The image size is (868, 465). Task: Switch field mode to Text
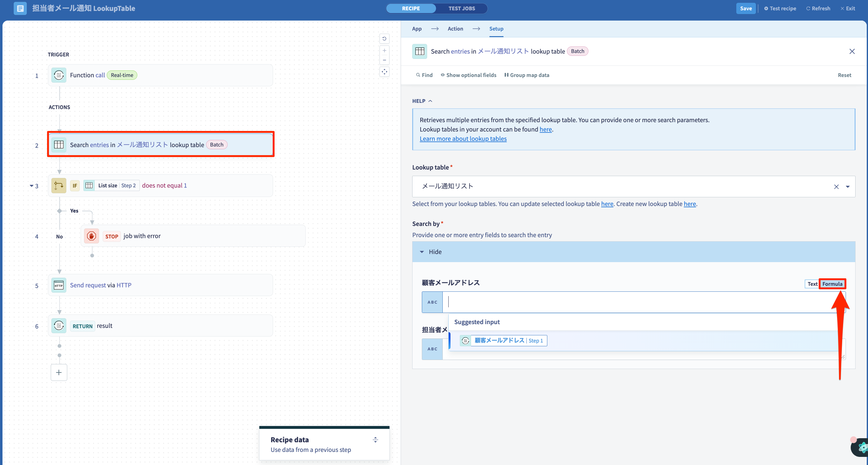click(812, 284)
